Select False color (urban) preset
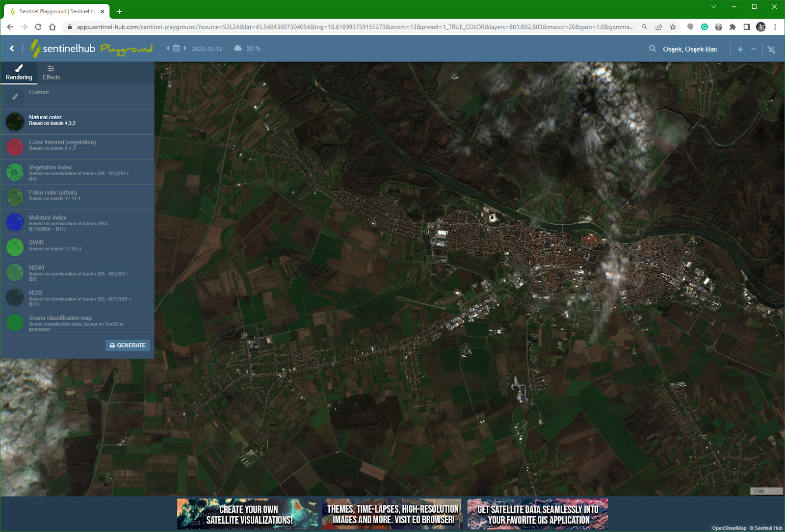Screen dimensions: 785x532 [x=78, y=197]
